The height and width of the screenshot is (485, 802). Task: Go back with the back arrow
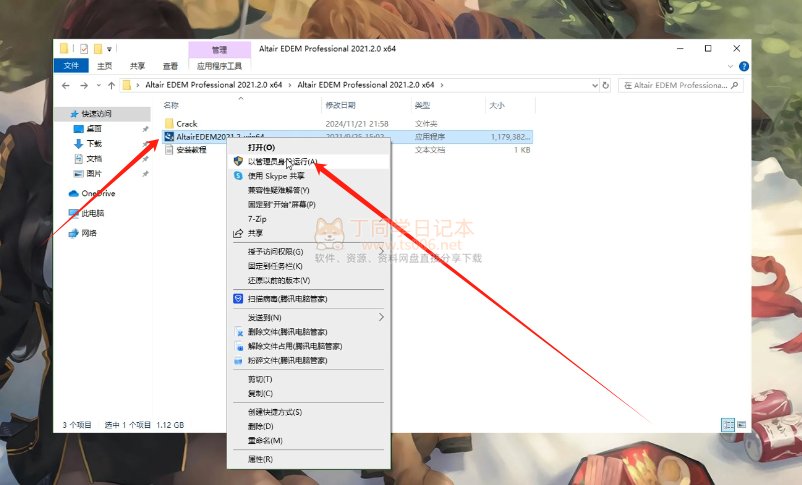tap(65, 85)
